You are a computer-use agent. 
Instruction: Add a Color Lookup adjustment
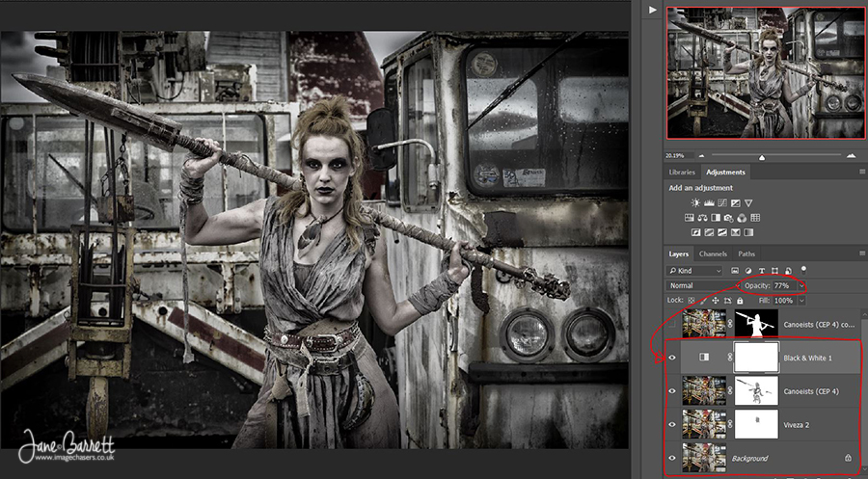(x=755, y=218)
